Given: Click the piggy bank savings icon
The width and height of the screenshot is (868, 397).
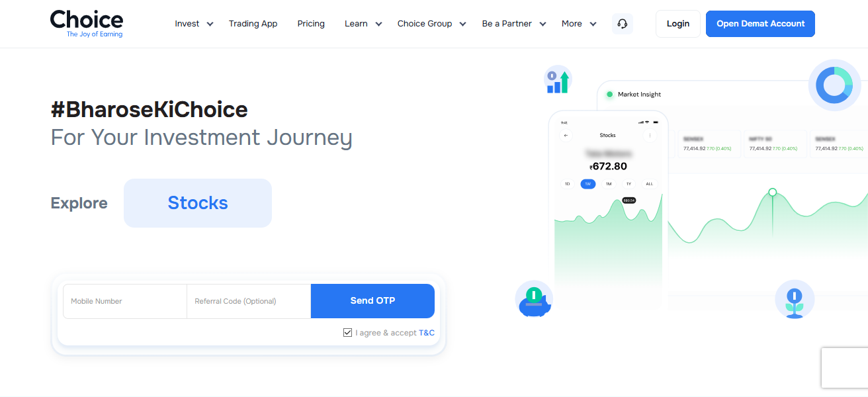Looking at the screenshot, I should click(x=534, y=299).
